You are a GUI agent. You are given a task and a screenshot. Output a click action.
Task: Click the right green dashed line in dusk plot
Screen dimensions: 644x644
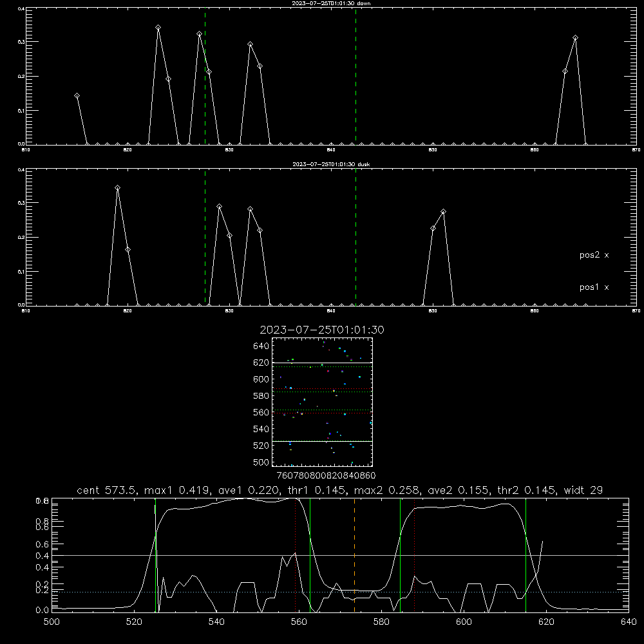[x=355, y=237]
